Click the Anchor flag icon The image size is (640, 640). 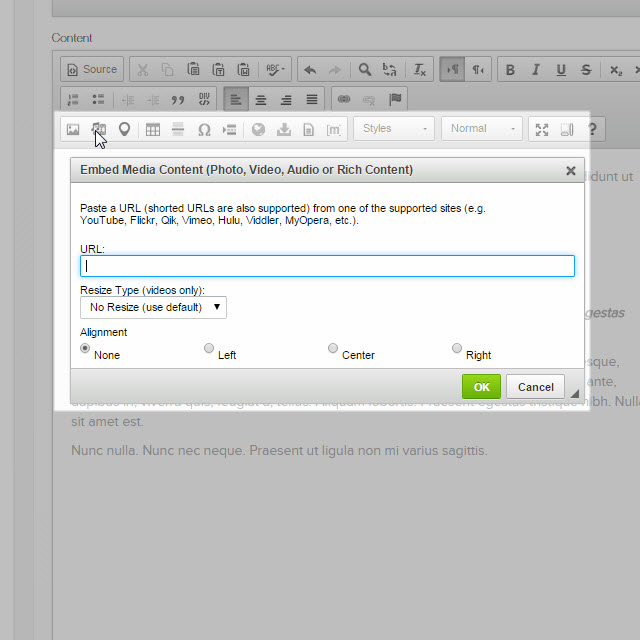tap(395, 99)
